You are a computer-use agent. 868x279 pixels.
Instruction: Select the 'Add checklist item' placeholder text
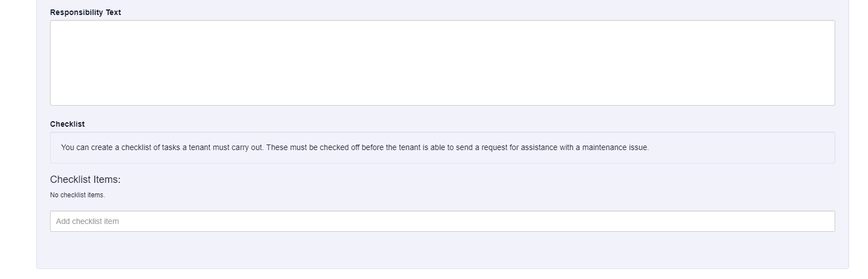[87, 221]
